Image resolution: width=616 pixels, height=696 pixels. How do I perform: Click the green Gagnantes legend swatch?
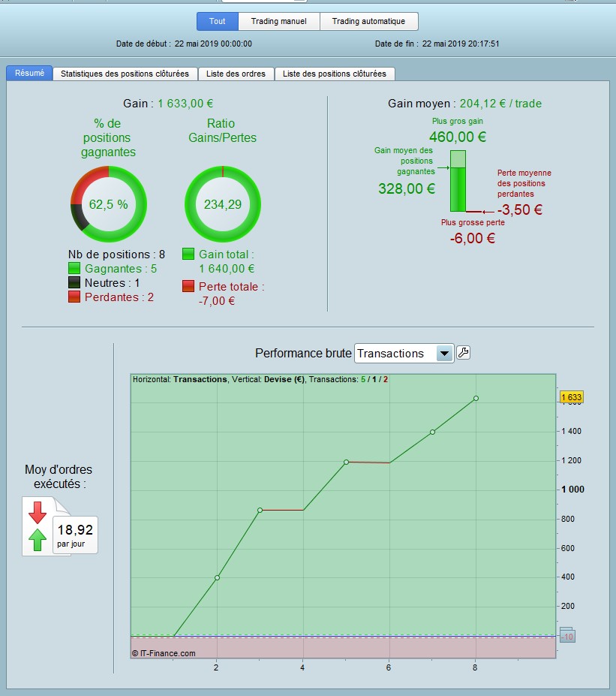[x=74, y=268]
